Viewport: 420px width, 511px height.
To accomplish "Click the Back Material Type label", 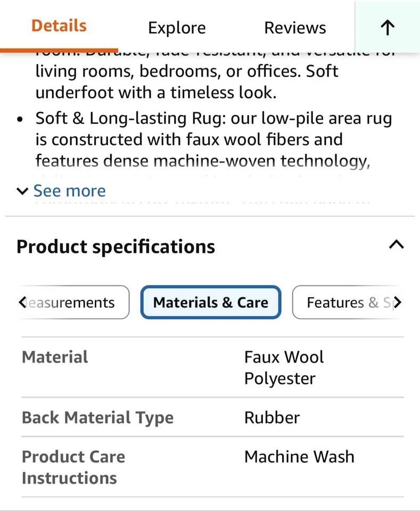I will [97, 417].
